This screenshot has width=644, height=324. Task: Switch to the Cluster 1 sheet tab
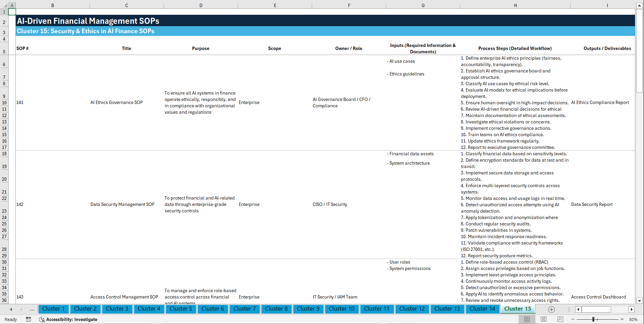coord(53,309)
